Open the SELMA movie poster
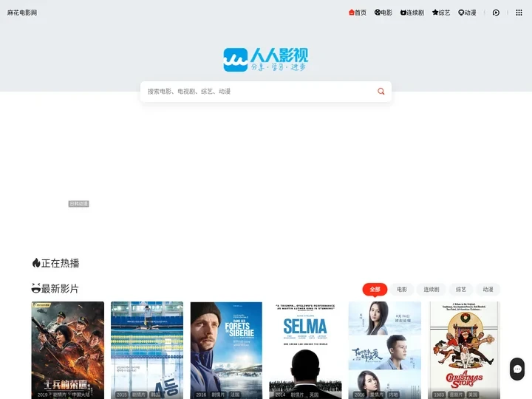The image size is (532, 399). pyautogui.click(x=305, y=350)
